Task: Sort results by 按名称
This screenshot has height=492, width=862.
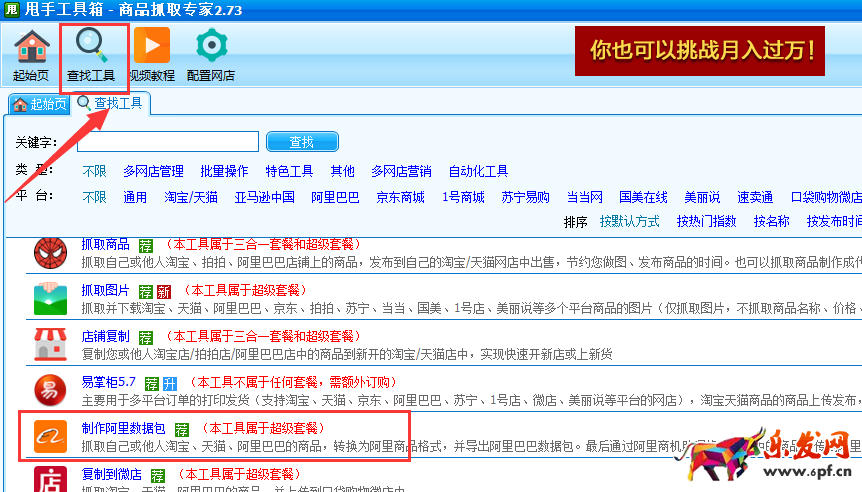Action: (x=772, y=222)
